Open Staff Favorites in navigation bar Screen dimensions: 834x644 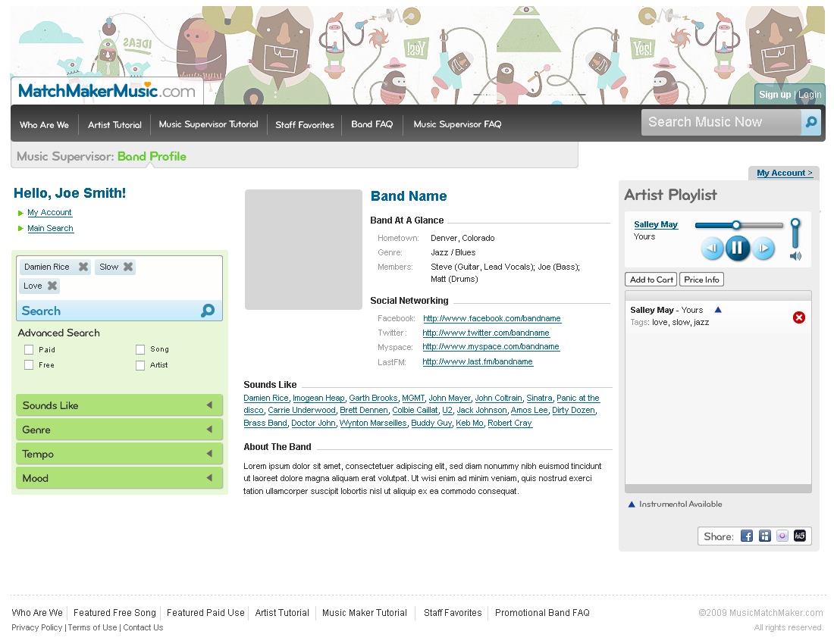[305, 125]
